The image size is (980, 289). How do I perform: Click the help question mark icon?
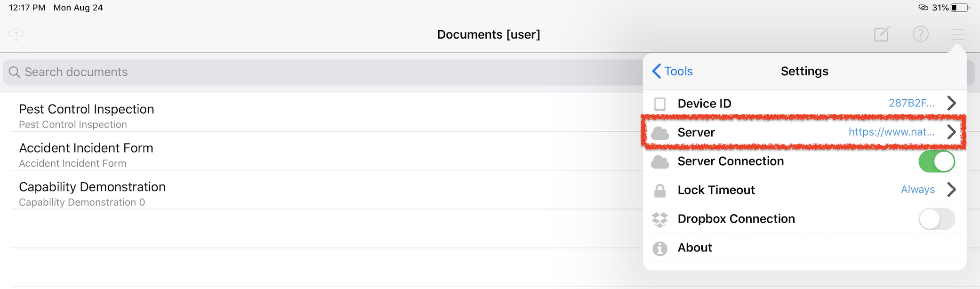point(920,34)
